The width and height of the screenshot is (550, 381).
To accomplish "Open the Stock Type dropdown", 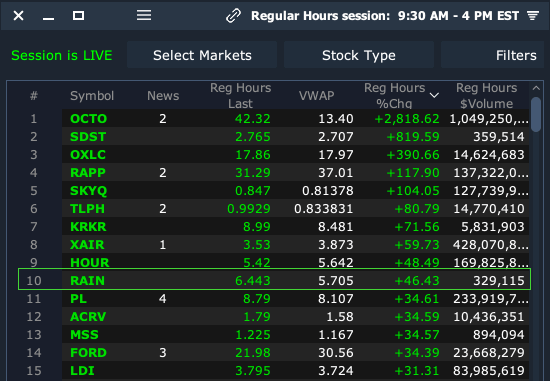I will (x=358, y=55).
